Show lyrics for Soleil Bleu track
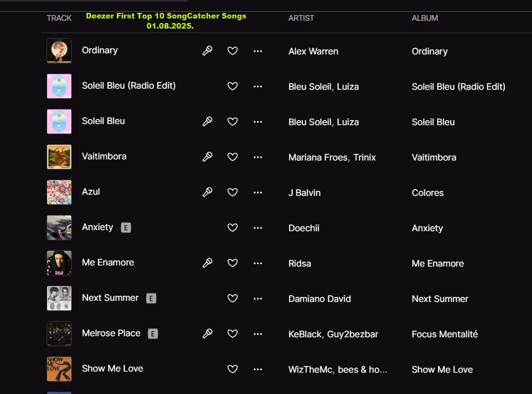 click(x=207, y=121)
